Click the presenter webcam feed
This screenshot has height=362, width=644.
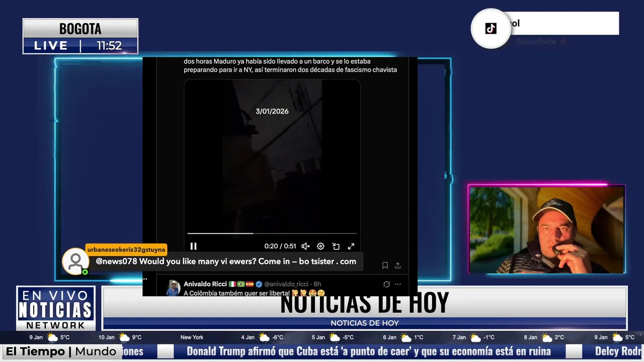coord(547,230)
